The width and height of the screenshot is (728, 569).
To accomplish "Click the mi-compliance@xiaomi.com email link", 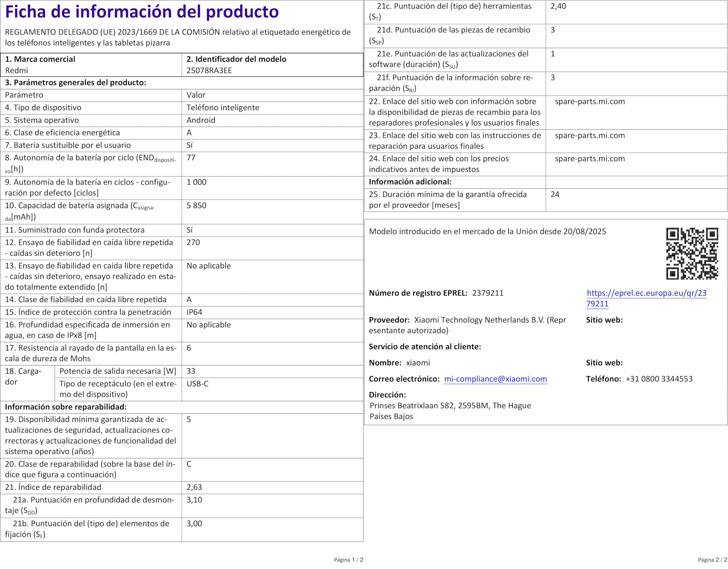I will [x=495, y=379].
